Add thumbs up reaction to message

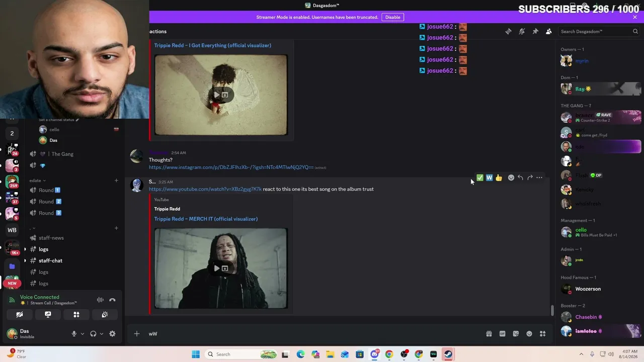pos(499,177)
